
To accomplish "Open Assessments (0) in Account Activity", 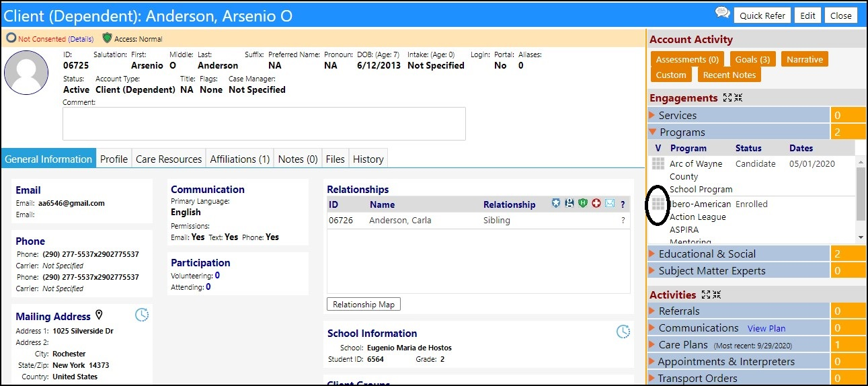I will tap(687, 59).
